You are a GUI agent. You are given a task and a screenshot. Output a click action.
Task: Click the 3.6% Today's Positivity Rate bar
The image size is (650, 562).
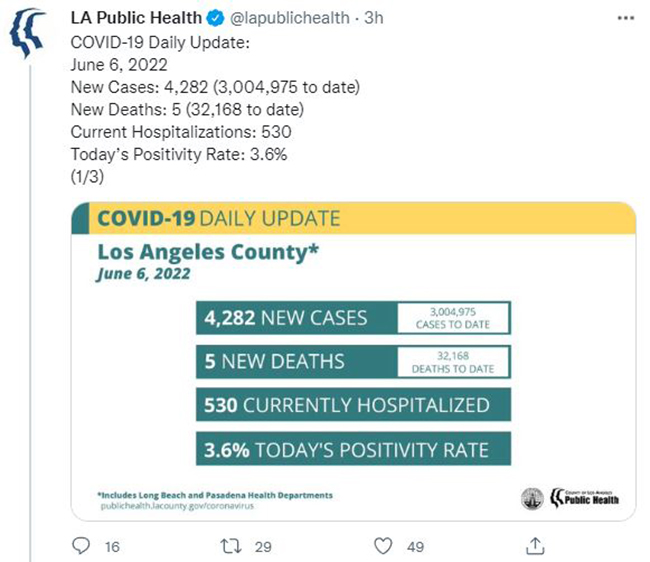tap(353, 449)
